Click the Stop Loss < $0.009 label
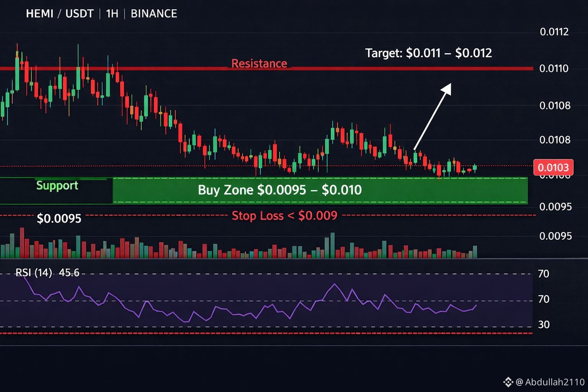 click(x=284, y=216)
